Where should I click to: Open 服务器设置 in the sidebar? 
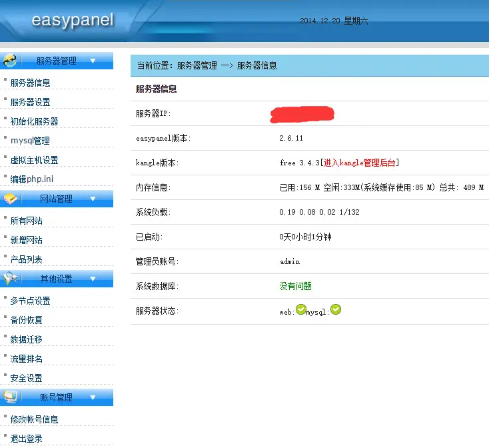(x=31, y=102)
